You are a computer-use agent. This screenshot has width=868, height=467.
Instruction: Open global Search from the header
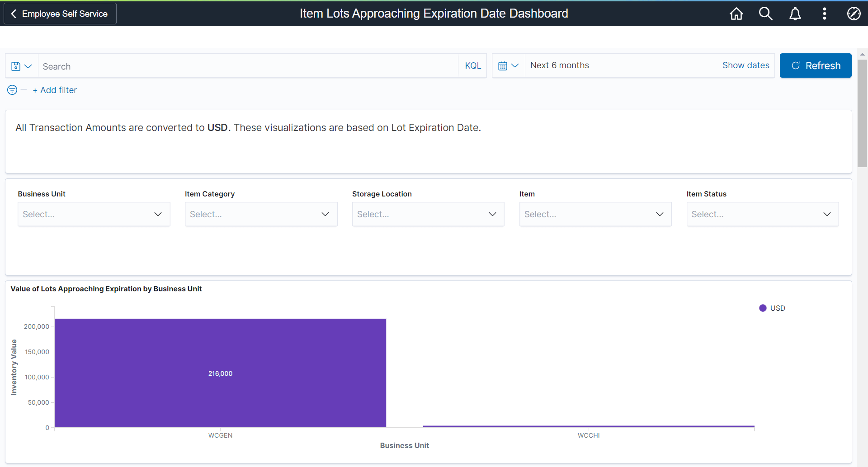tap(765, 14)
